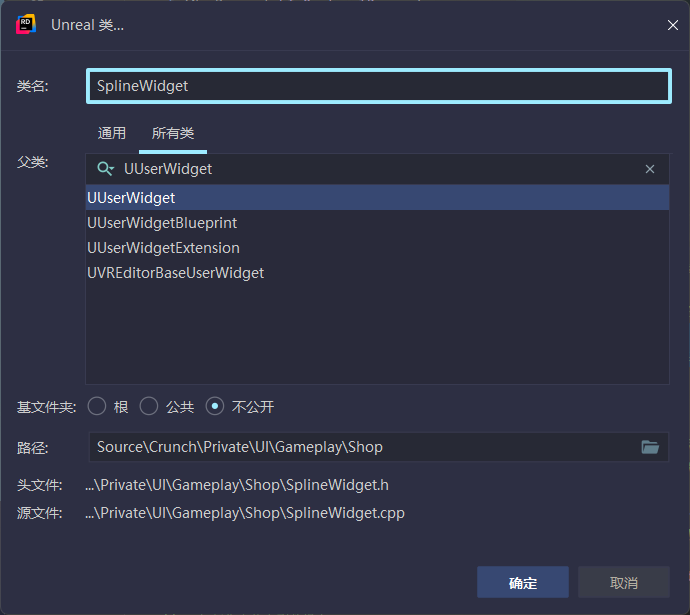
Task: Choose the 根 base folder option
Action: tap(97, 406)
